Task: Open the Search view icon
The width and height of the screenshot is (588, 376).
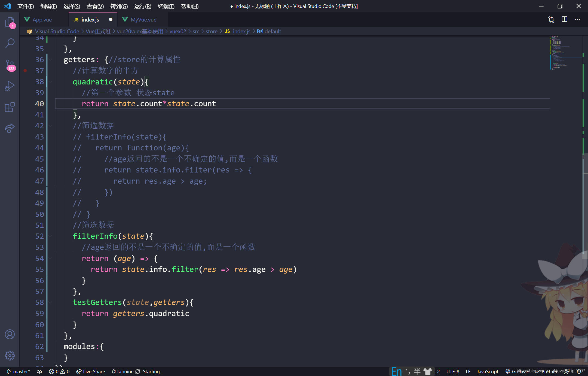Action: [x=10, y=43]
